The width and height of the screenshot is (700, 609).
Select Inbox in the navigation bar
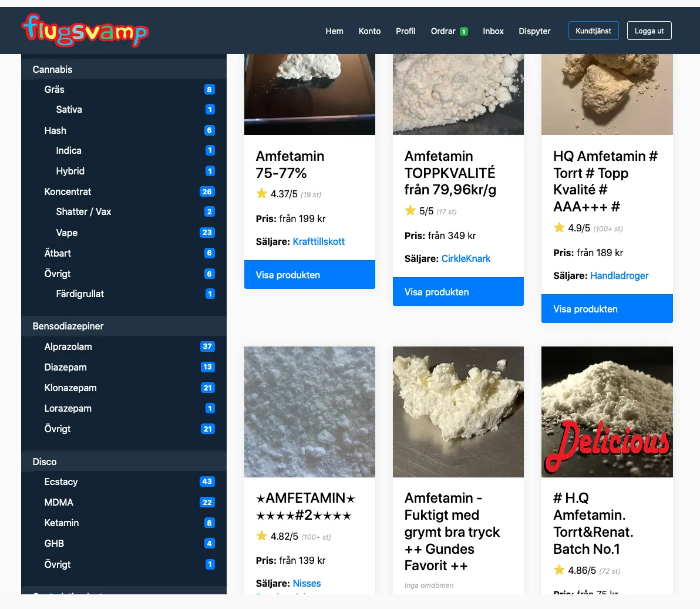[493, 31]
